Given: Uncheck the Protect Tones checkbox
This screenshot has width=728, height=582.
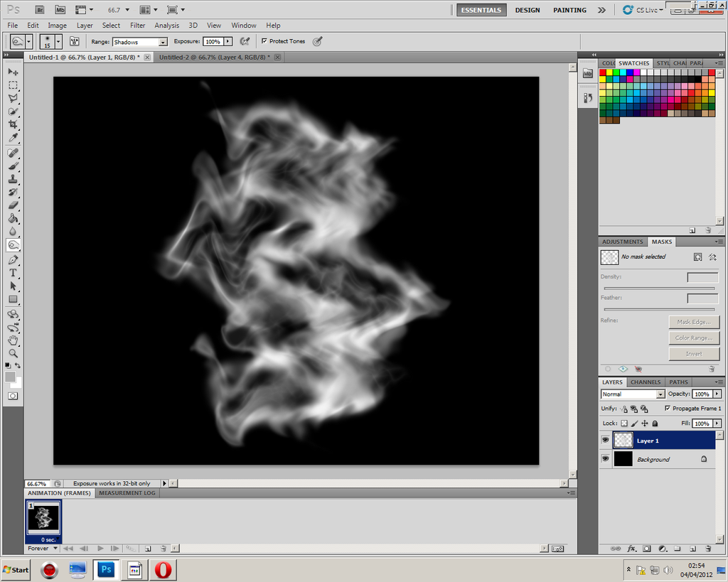Looking at the screenshot, I should [x=264, y=41].
